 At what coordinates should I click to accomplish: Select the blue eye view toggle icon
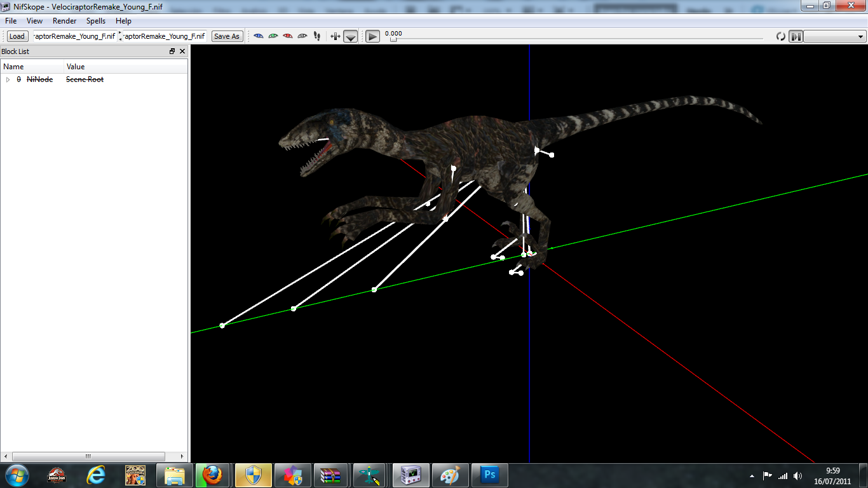(x=259, y=36)
